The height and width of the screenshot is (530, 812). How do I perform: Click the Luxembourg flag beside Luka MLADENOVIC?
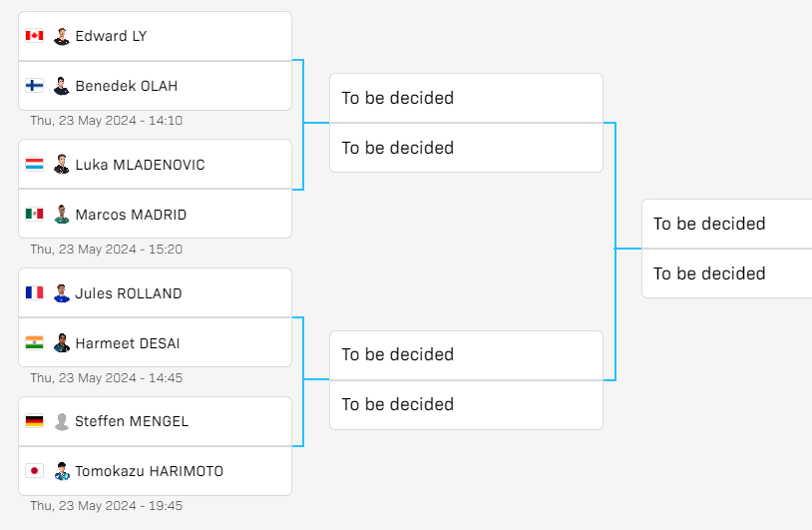(x=34, y=165)
